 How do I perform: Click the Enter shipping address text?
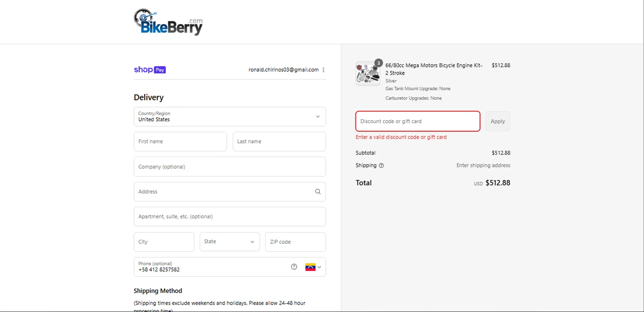coord(483,165)
